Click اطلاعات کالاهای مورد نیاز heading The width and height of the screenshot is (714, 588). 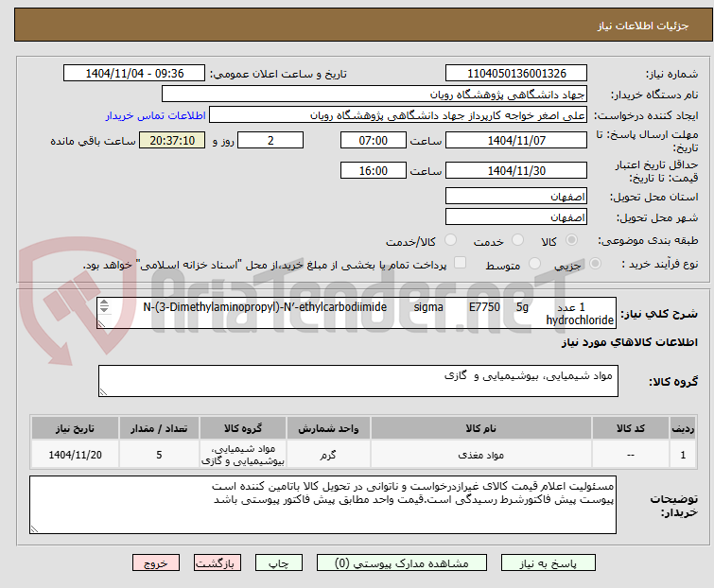[629, 342]
